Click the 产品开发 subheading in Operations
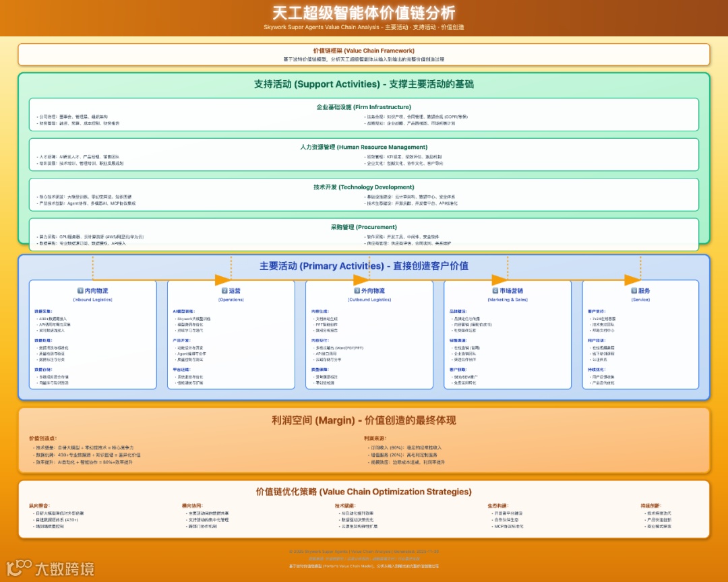 click(181, 340)
